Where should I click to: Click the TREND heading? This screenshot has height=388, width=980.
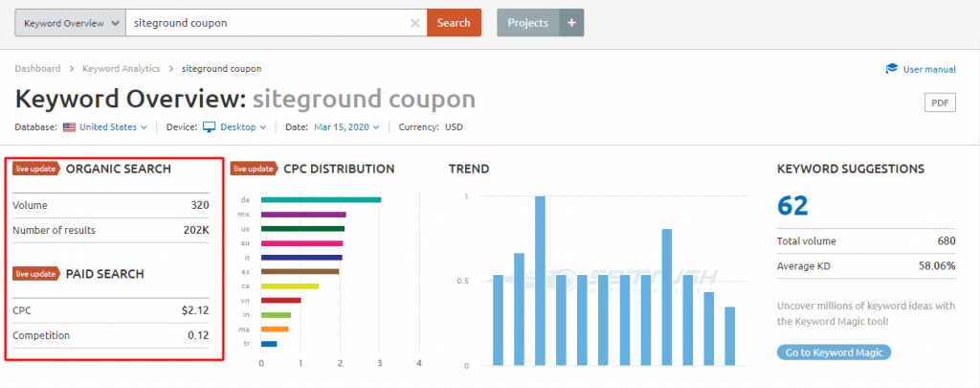(469, 169)
